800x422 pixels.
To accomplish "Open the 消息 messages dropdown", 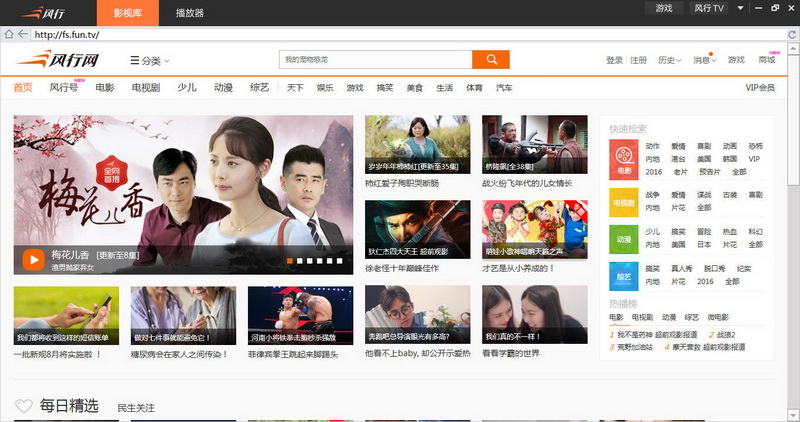I will pyautogui.click(x=704, y=61).
